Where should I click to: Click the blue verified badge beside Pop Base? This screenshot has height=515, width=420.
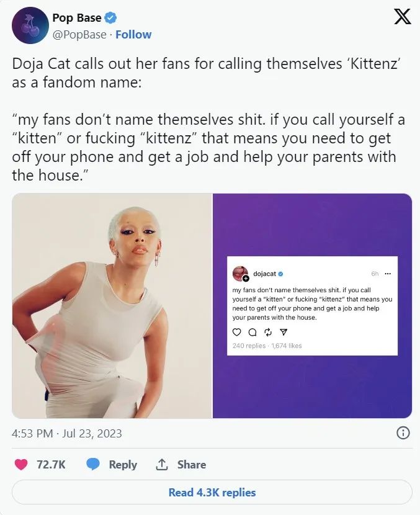click(110, 18)
